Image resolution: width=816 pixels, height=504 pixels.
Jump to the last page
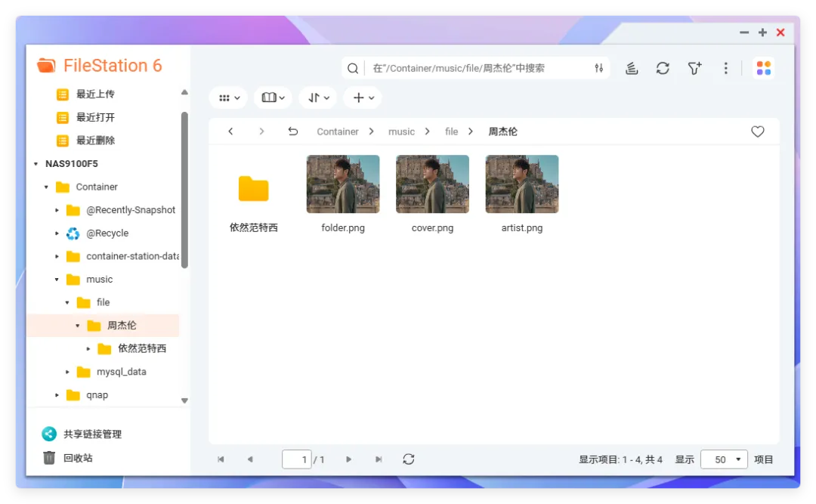click(x=379, y=459)
